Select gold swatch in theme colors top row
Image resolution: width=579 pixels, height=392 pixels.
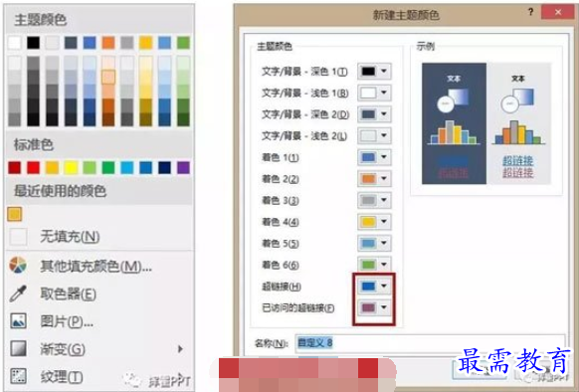tap(146, 43)
